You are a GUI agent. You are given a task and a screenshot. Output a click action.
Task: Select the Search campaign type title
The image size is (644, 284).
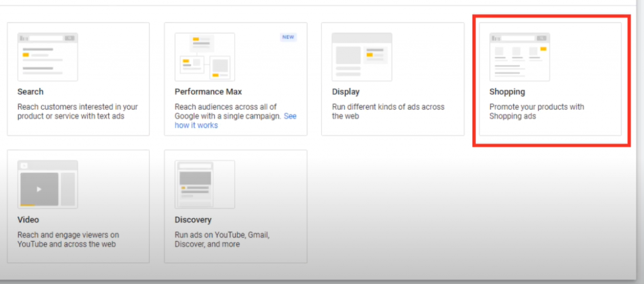30,92
